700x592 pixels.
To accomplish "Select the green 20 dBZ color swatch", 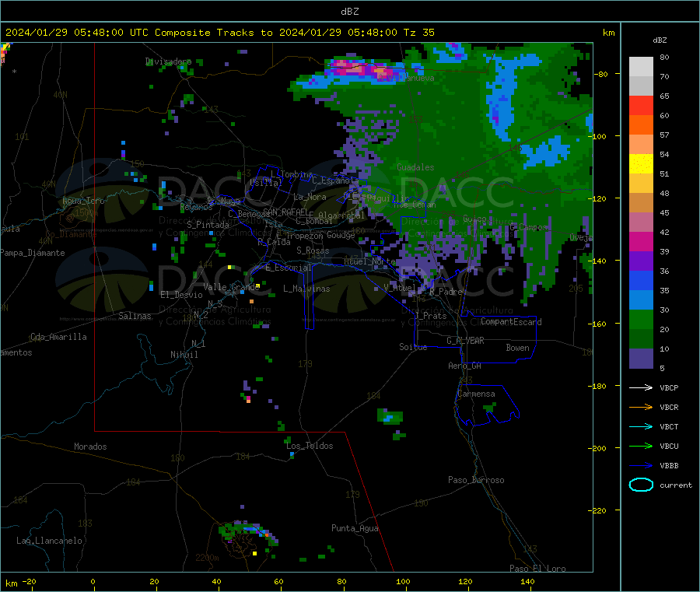I will [641, 319].
